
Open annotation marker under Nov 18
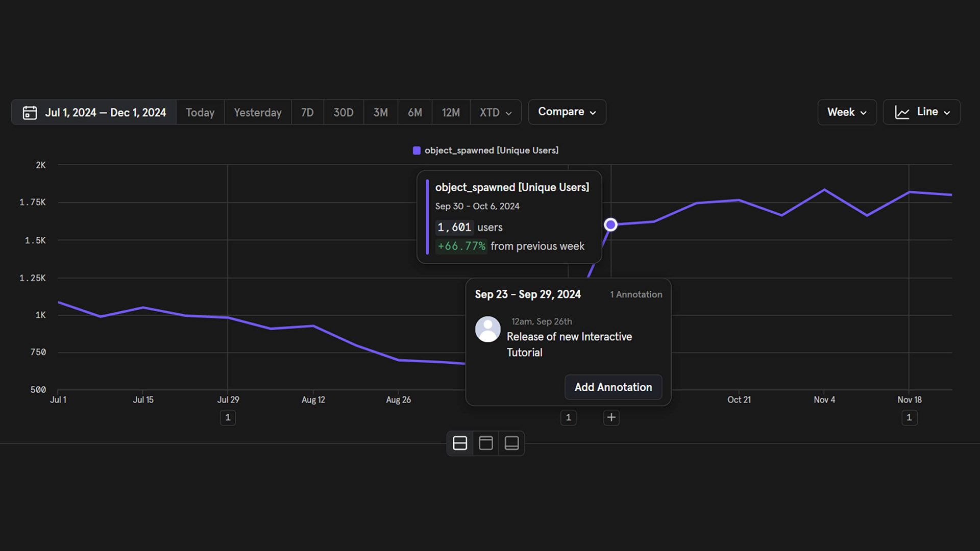point(909,417)
